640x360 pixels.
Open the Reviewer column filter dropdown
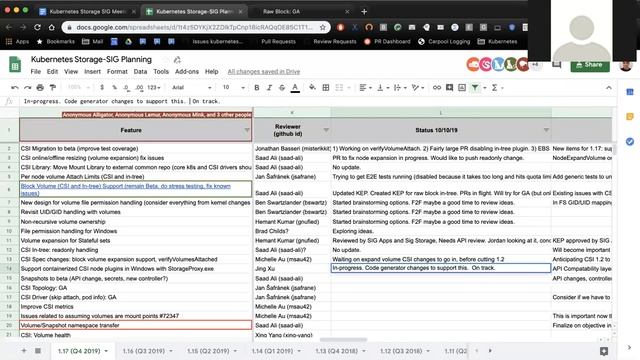(326, 130)
